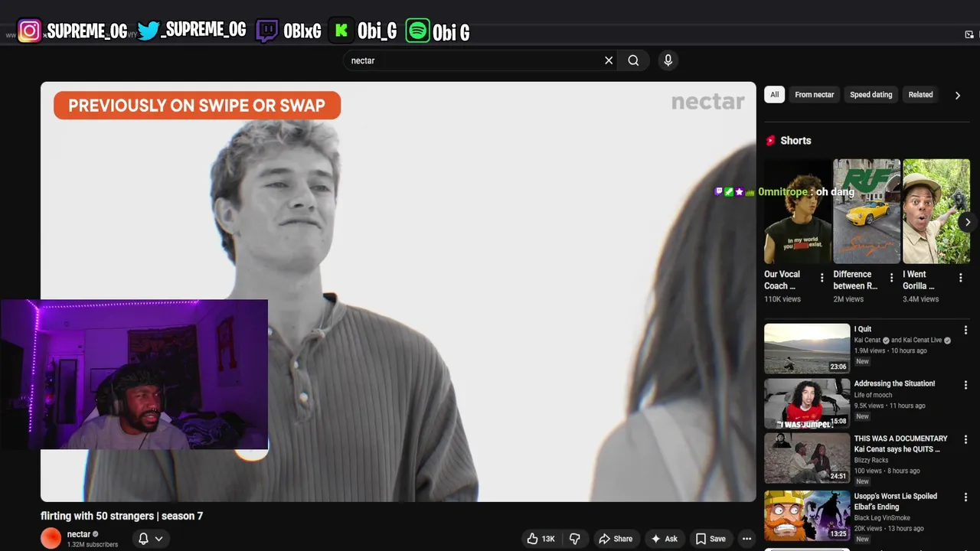Dislike the video with thumbs down

click(575, 539)
